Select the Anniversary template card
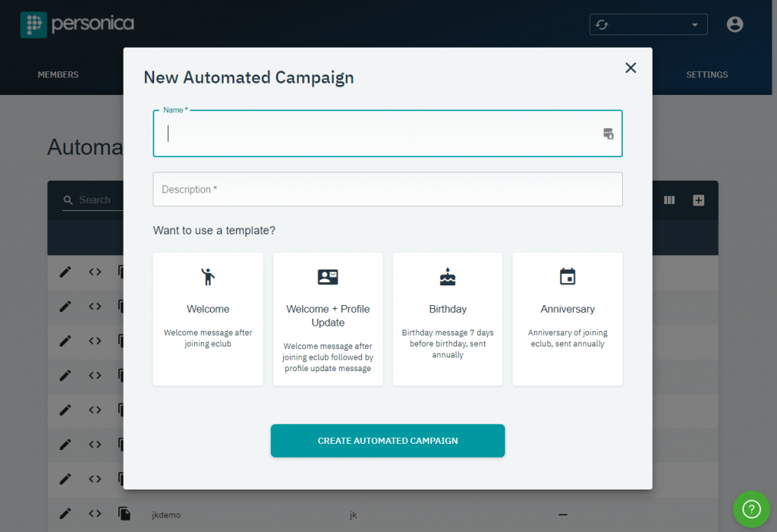This screenshot has width=777, height=532. (x=567, y=319)
